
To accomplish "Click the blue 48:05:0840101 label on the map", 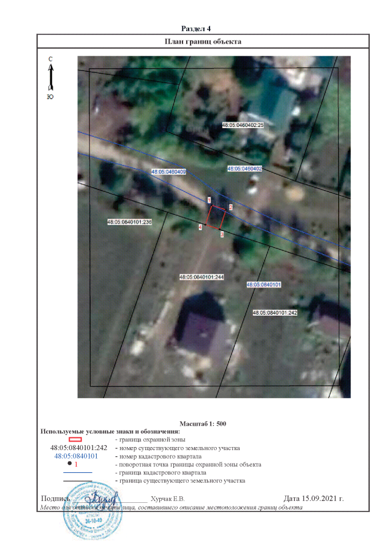I will point(263,285).
